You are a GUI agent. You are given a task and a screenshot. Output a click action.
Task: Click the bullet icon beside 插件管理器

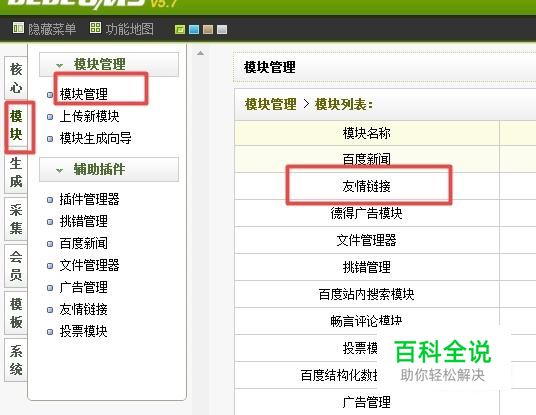(x=50, y=200)
